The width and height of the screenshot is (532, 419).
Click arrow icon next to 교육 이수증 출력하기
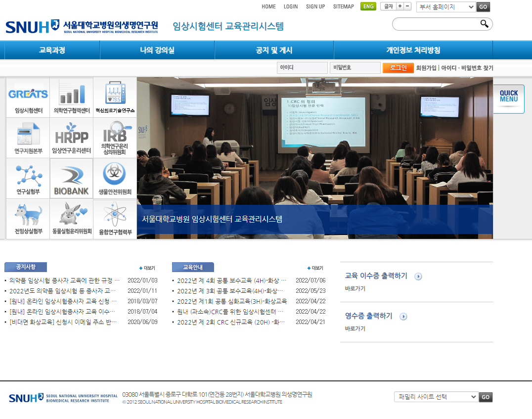(x=418, y=277)
